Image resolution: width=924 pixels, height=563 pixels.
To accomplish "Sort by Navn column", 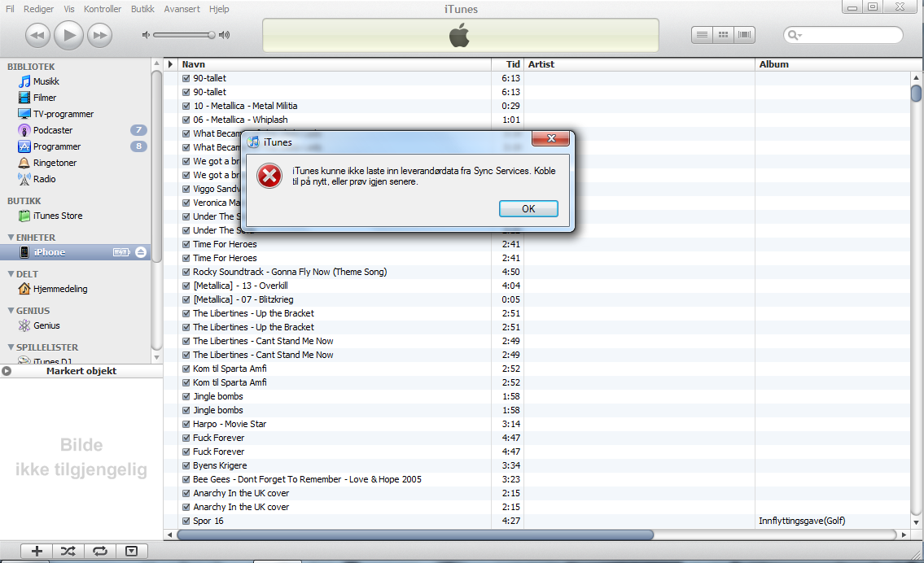I will (x=335, y=64).
